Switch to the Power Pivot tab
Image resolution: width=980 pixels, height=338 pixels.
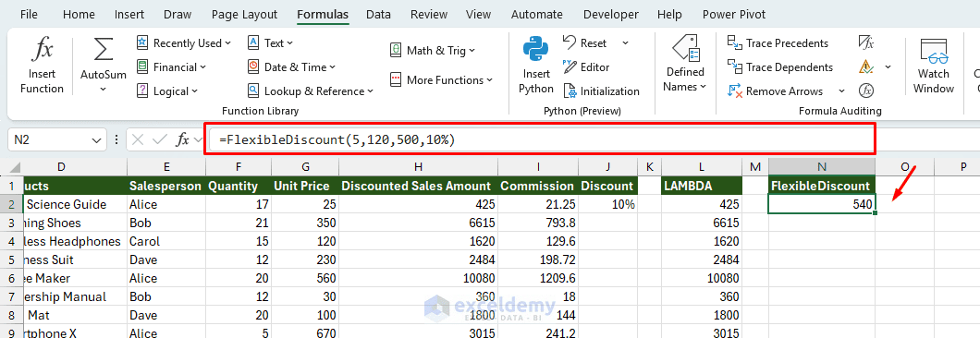734,15
